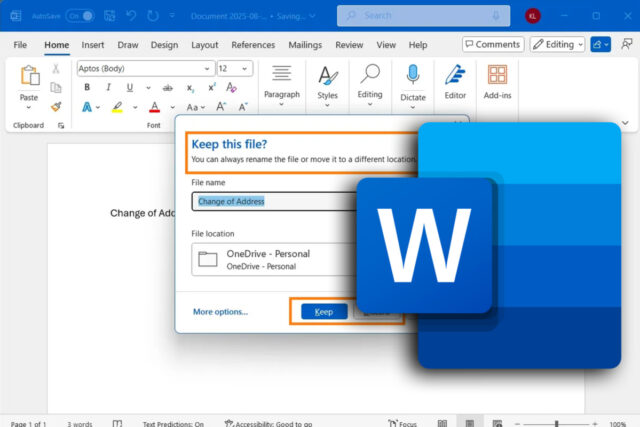Viewport: 640px width, 427px height.
Task: Select the Format Painter brush
Action: click(56, 107)
